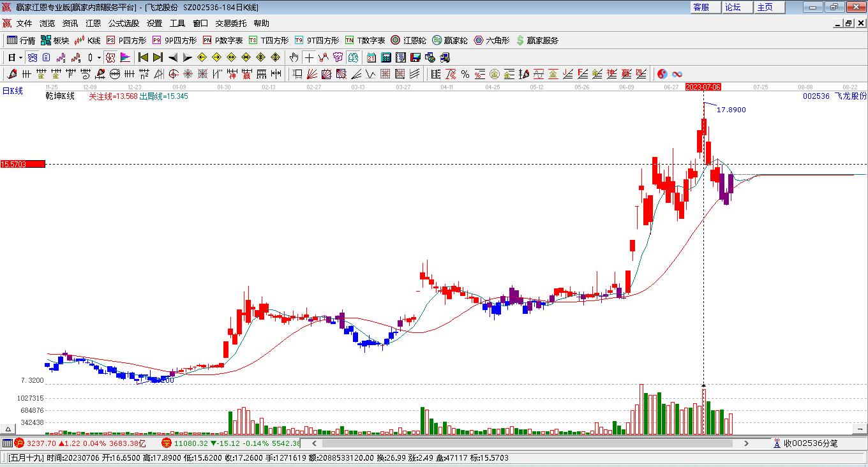
Task: Jump to last bar with skip-to-end icon
Action: click(158, 57)
